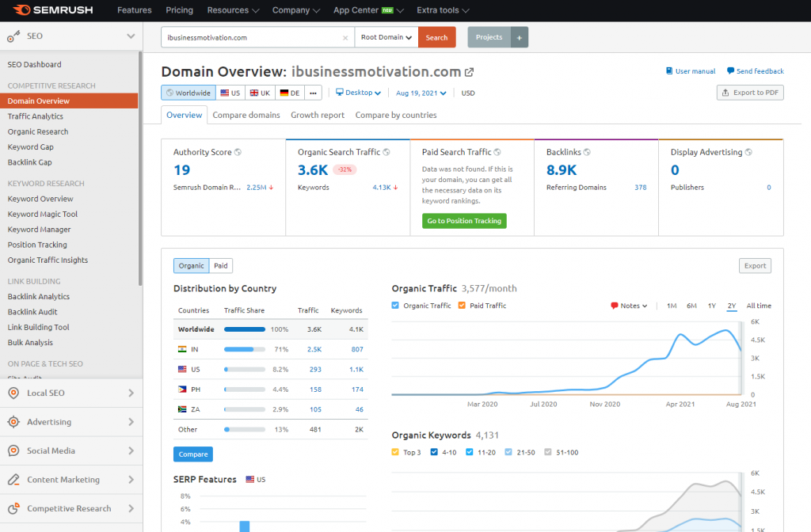Collapse the SEO sidebar section chevron
Screen dimensions: 811x532
[x=131, y=36]
